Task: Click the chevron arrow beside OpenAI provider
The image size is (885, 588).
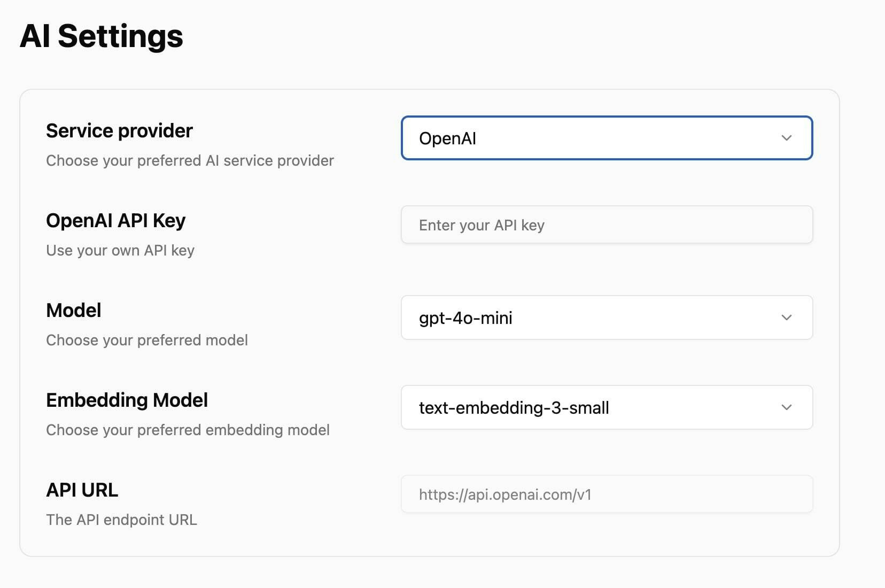Action: 786,138
